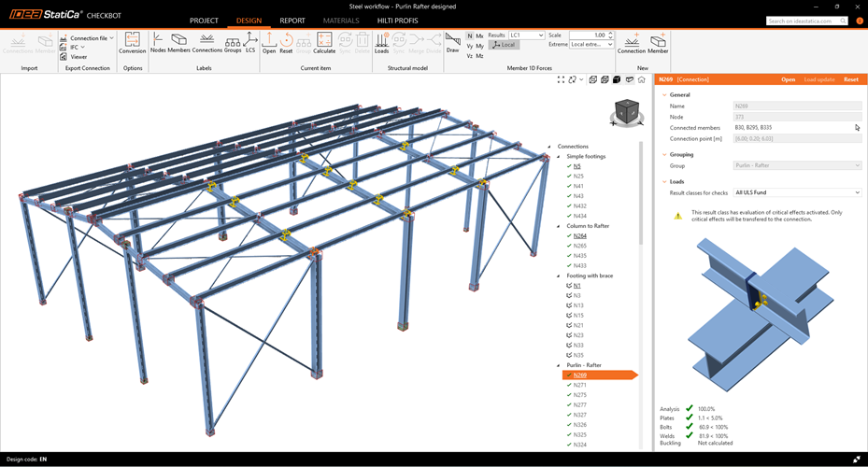Switch to the PROJECT tab
Image resolution: width=868 pixels, height=467 pixels.
(x=204, y=21)
